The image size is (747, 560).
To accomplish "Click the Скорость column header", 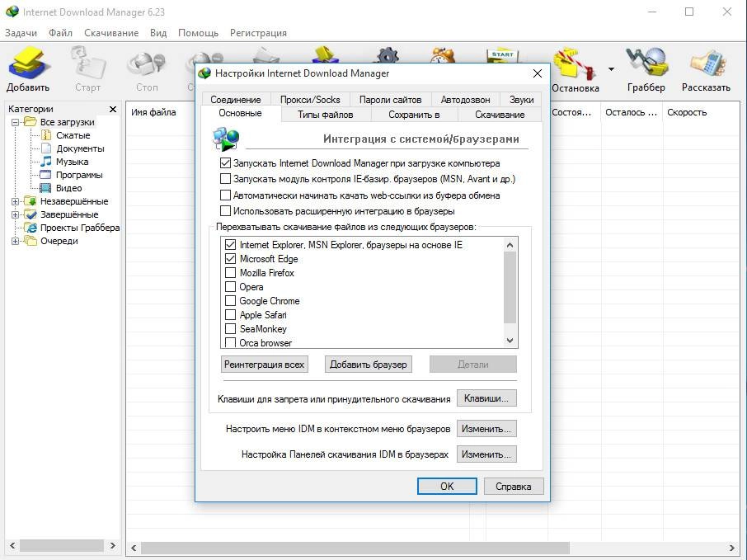I will coord(687,112).
